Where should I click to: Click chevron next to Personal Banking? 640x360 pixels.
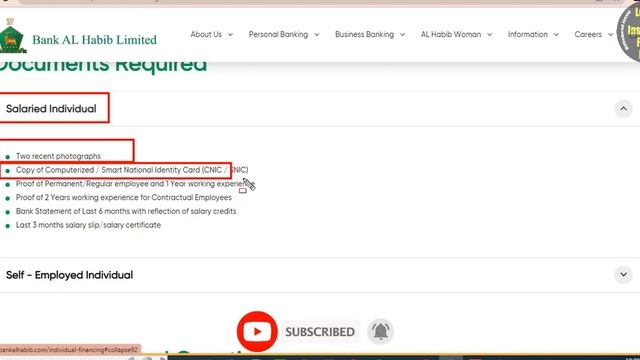(x=316, y=35)
